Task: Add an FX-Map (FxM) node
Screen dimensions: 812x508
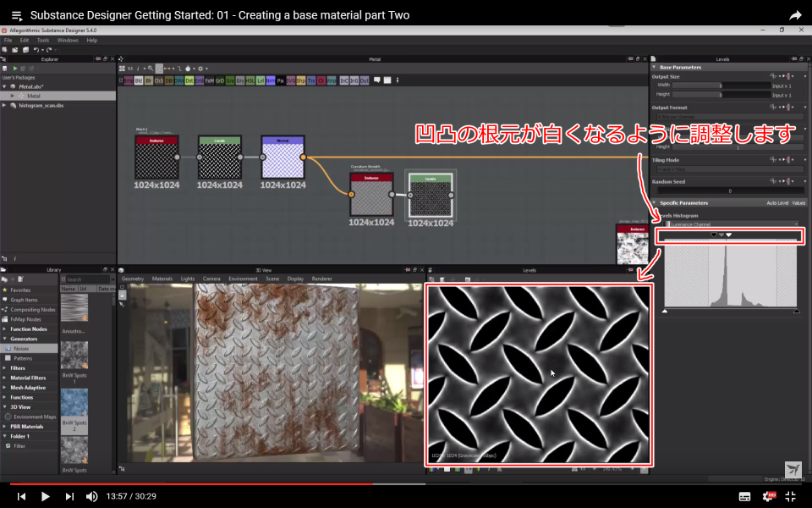Action: (209, 80)
